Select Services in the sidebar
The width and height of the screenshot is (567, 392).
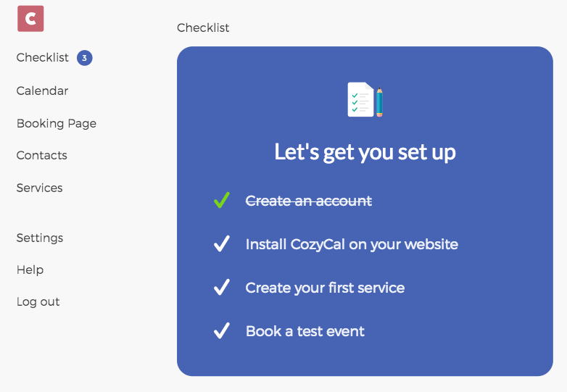[39, 188]
